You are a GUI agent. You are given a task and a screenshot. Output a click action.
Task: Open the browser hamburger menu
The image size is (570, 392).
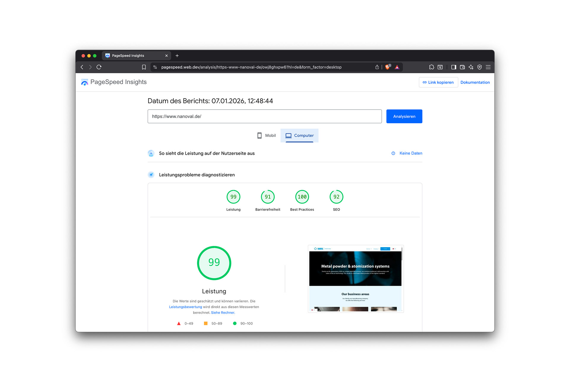coord(488,67)
